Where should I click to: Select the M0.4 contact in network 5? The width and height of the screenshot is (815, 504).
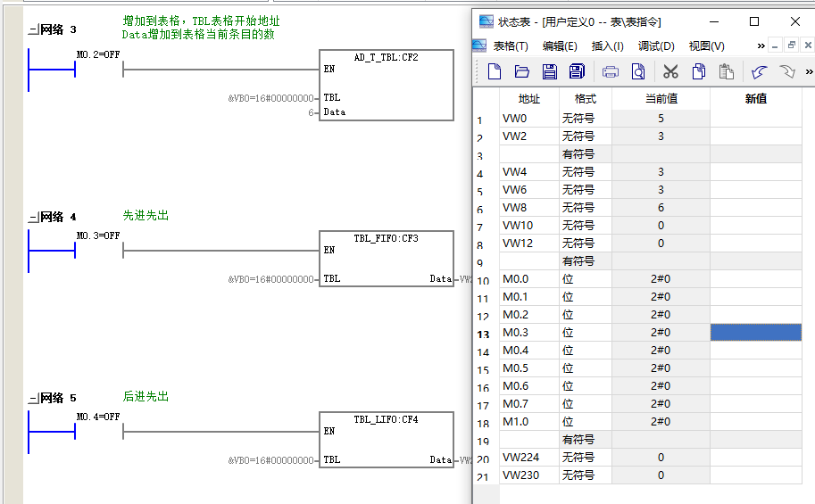point(99,432)
